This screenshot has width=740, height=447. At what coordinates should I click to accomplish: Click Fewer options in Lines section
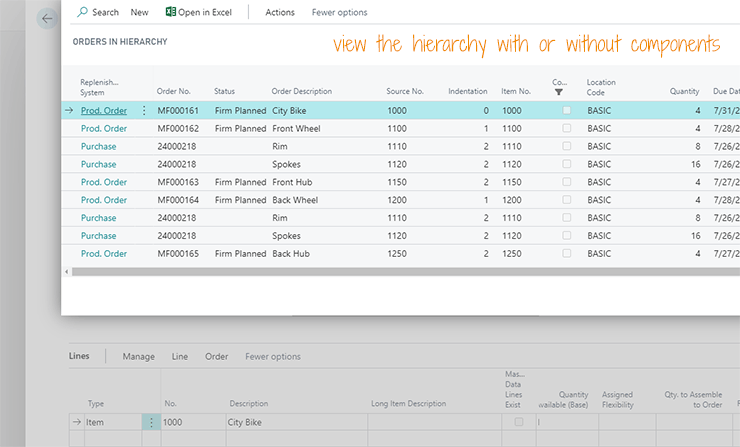(273, 356)
